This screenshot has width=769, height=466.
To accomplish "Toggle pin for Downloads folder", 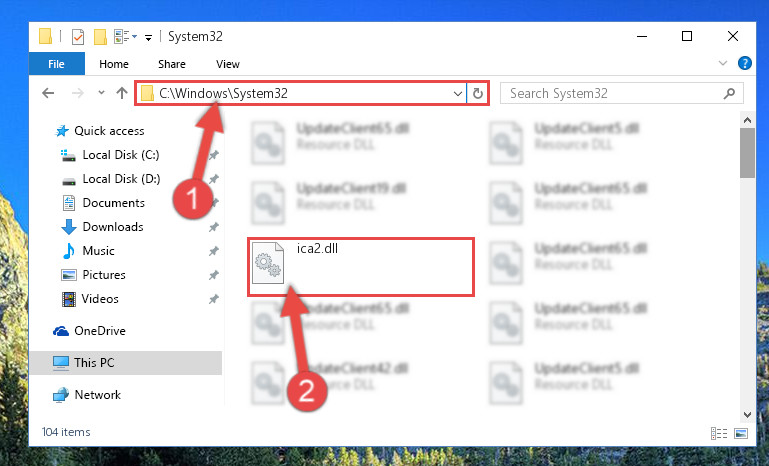I will pos(213,227).
